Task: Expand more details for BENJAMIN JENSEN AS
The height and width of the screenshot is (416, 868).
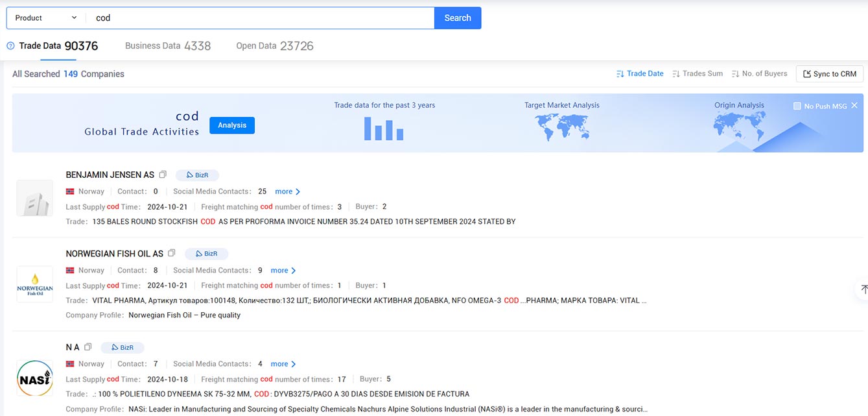Action: coord(288,191)
